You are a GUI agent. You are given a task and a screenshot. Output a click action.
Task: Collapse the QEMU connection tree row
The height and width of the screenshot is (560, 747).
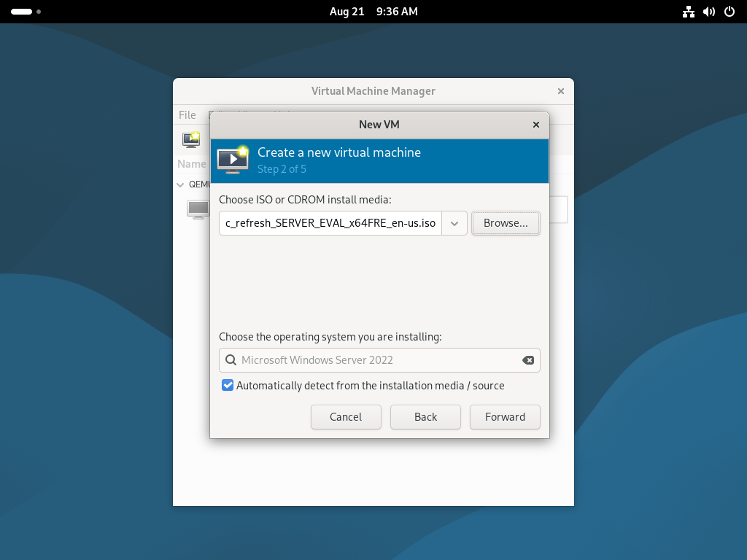[x=180, y=184]
